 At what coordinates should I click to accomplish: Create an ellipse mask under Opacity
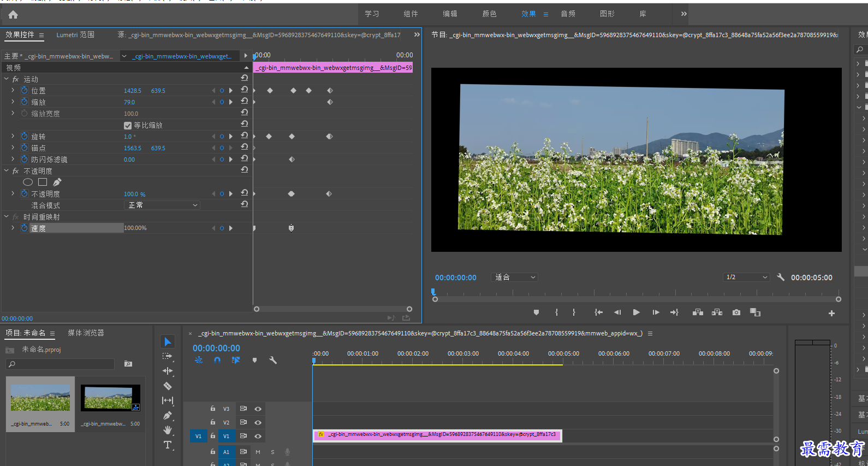tap(28, 182)
